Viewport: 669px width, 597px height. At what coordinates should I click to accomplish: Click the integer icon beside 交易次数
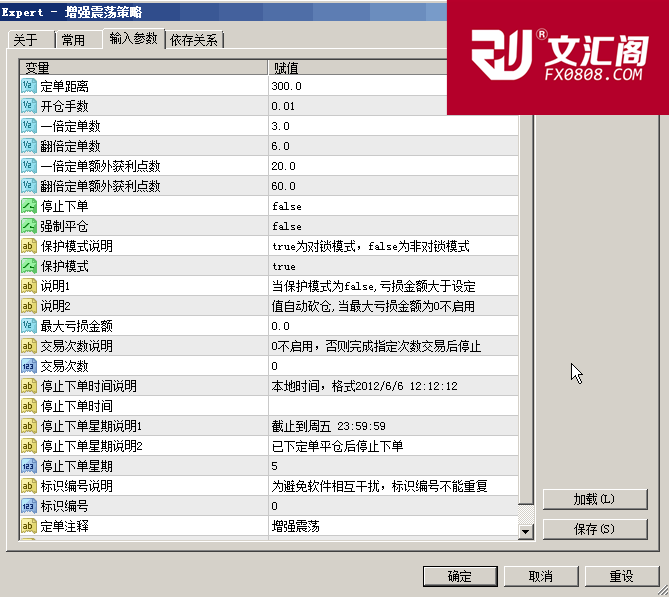pyautogui.click(x=29, y=367)
